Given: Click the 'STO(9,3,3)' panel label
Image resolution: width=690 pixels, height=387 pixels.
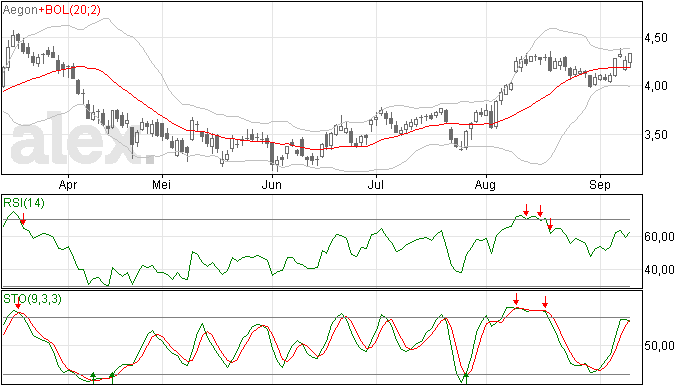Looking at the screenshot, I should point(32,299).
